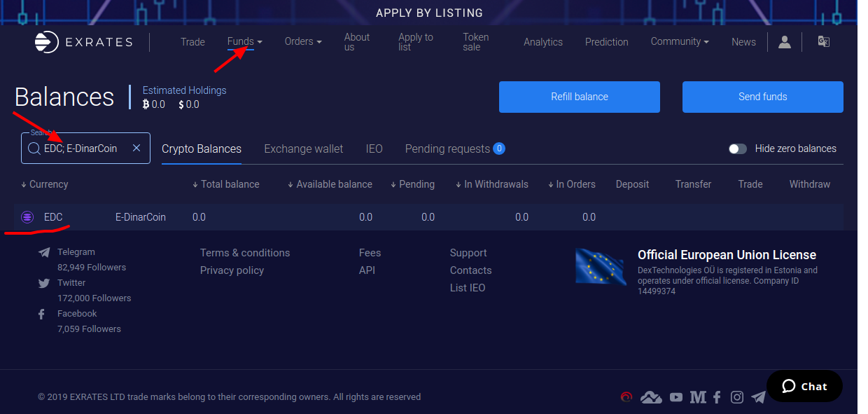The image size is (868, 414).
Task: Expand the Orders dropdown menu
Action: pyautogui.click(x=303, y=42)
